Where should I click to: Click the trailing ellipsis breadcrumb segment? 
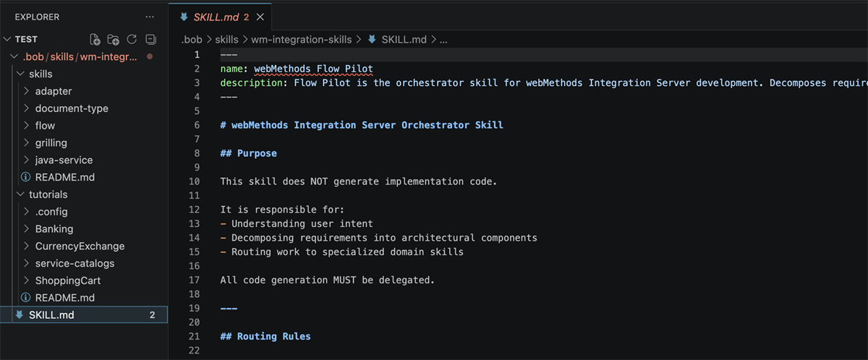click(444, 40)
